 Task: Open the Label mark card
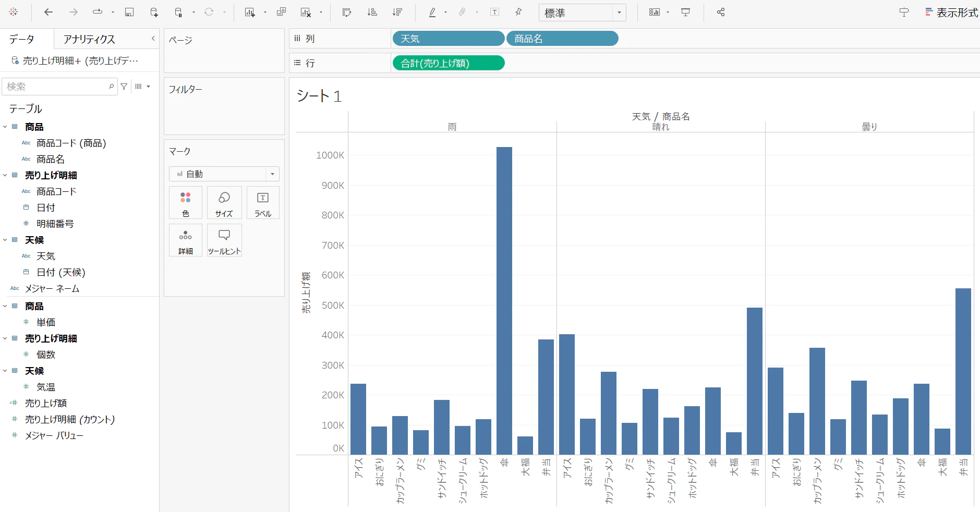click(x=263, y=203)
